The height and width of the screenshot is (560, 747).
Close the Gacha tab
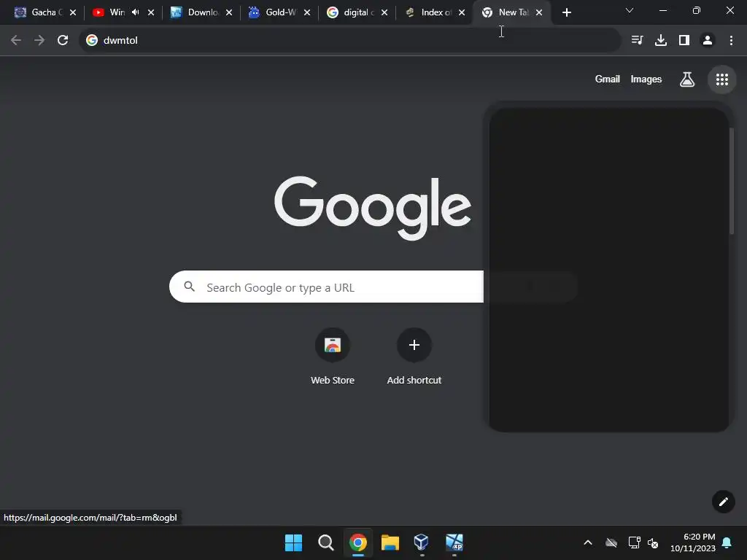click(x=73, y=13)
